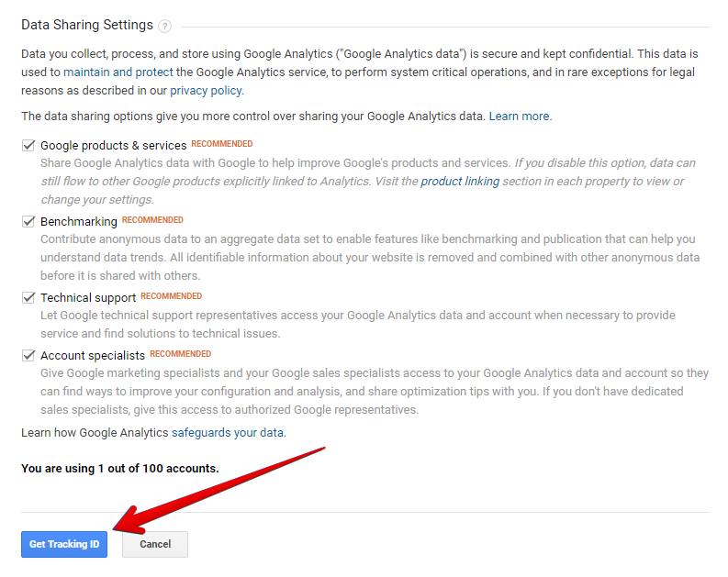Viewport: 728px width, 577px height.
Task: Toggle the Technical support checkbox
Action: tap(28, 298)
